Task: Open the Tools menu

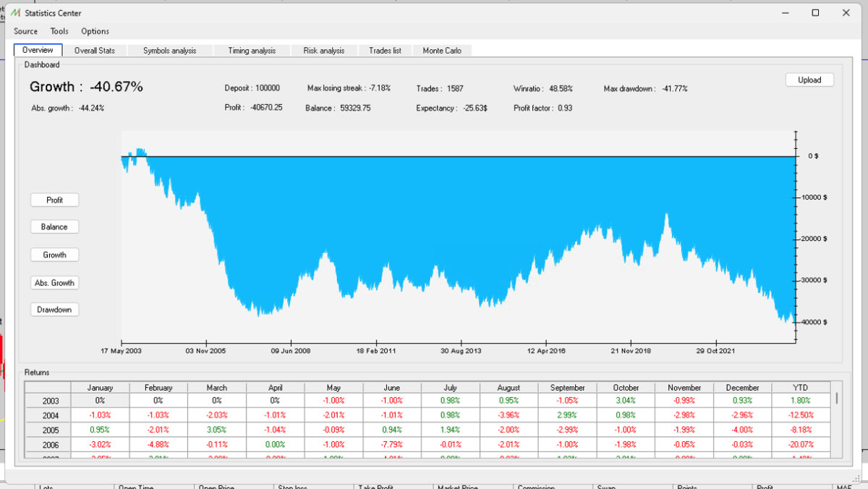Action: pos(59,31)
